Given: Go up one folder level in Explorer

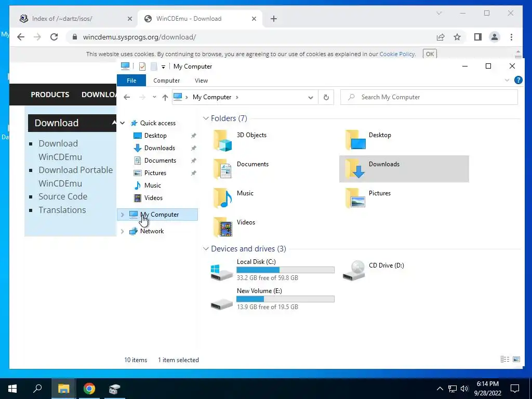Looking at the screenshot, I should pos(165,97).
